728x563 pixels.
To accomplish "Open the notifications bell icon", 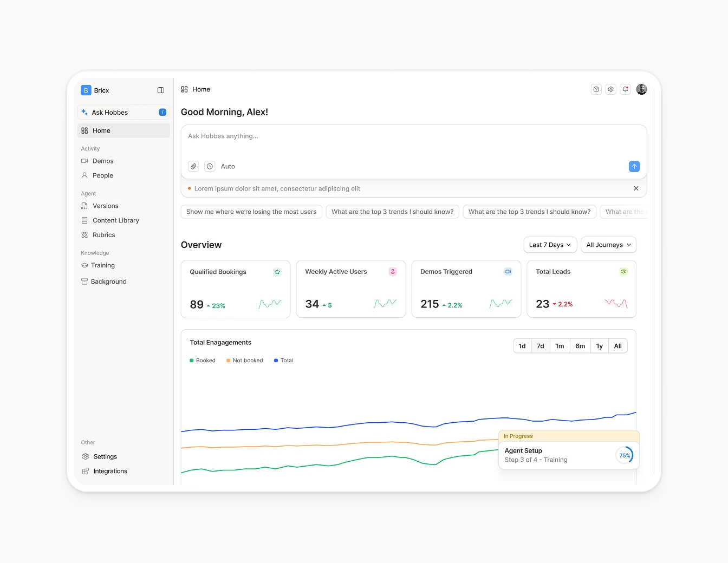I will point(625,89).
